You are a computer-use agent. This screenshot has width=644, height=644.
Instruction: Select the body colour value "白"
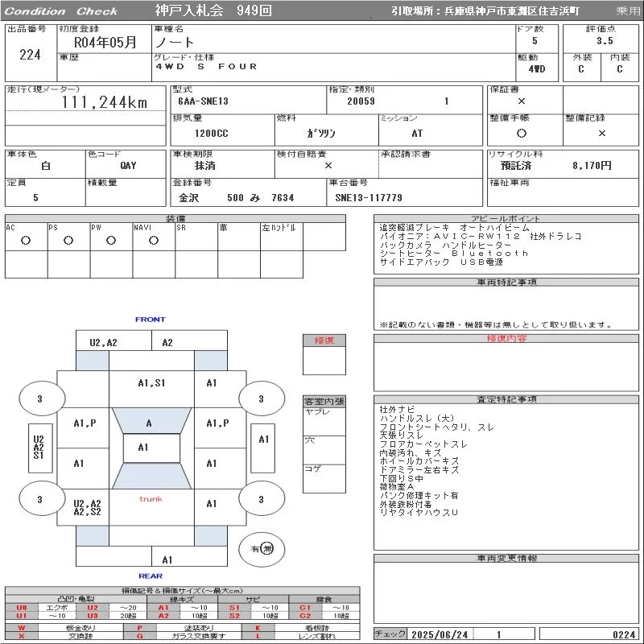[46, 166]
